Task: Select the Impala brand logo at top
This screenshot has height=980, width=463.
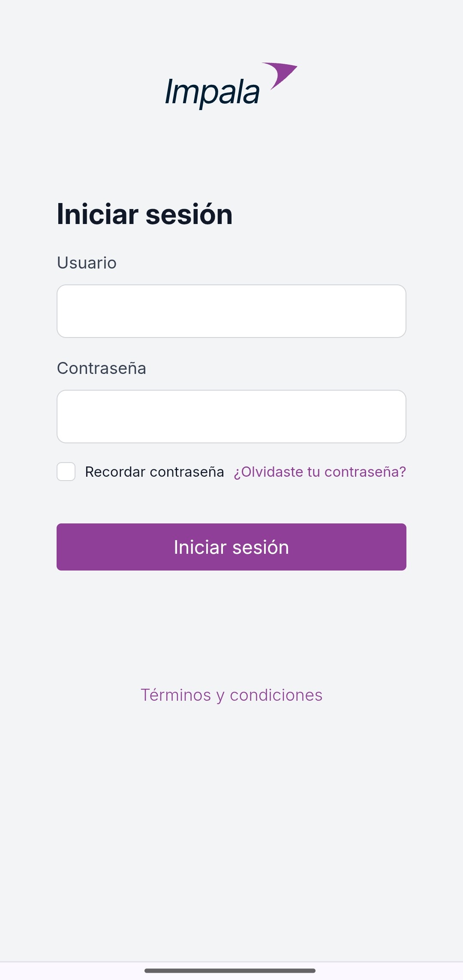Action: click(x=231, y=86)
